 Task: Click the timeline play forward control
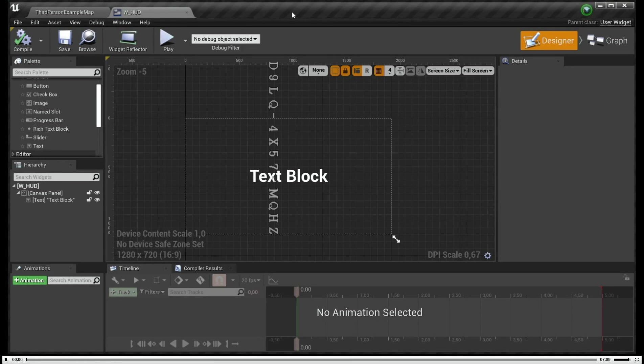185,344
